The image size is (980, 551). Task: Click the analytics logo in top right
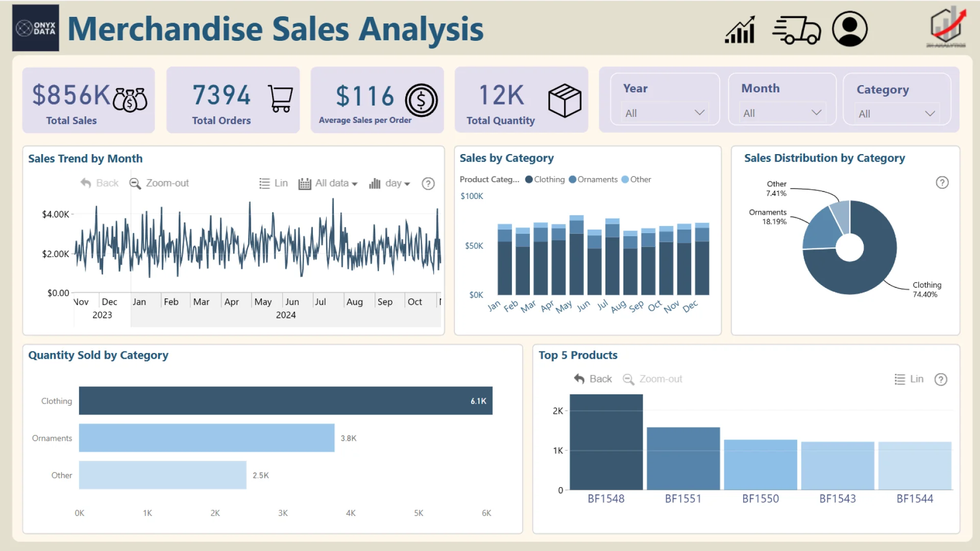(947, 27)
